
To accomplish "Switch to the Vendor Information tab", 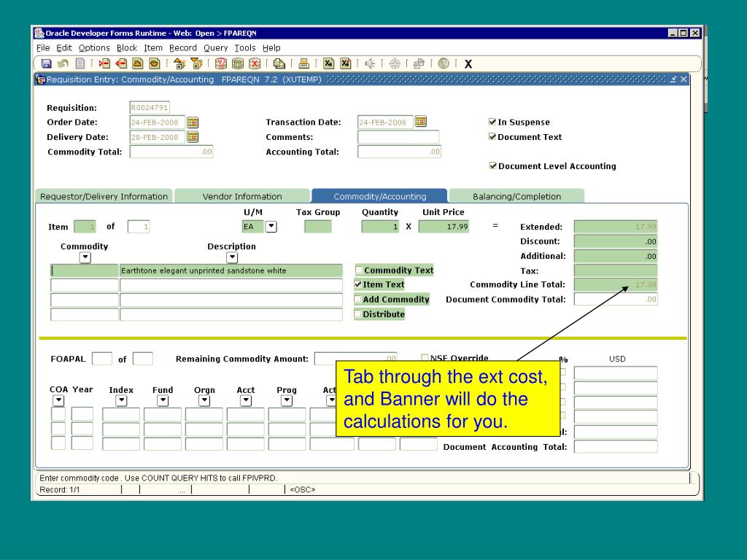I will click(x=242, y=196).
